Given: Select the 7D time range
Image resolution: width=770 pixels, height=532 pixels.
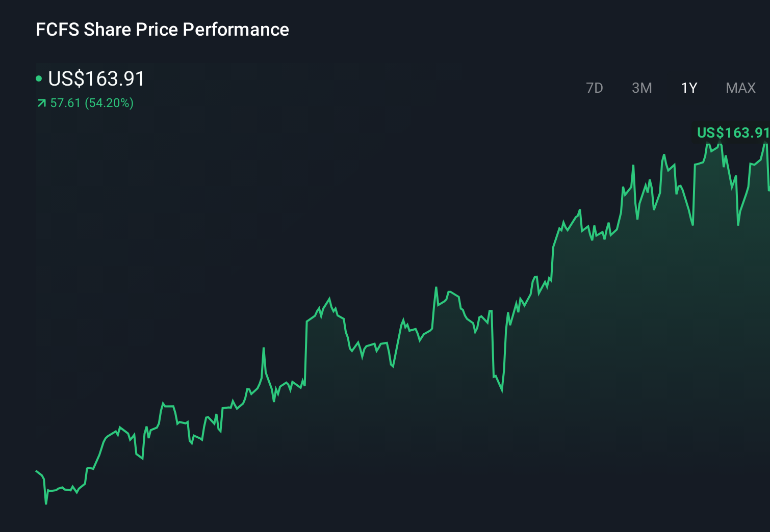Looking at the screenshot, I should [595, 88].
